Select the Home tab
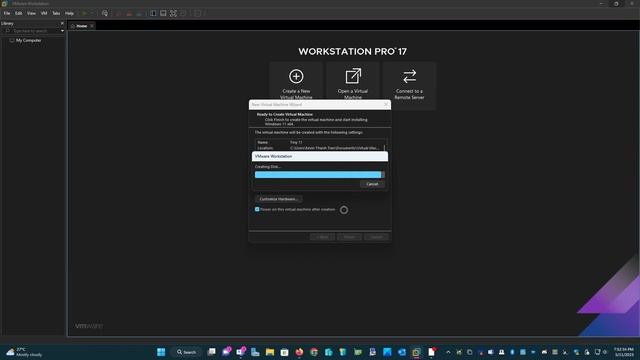640x360 pixels. (x=82, y=26)
